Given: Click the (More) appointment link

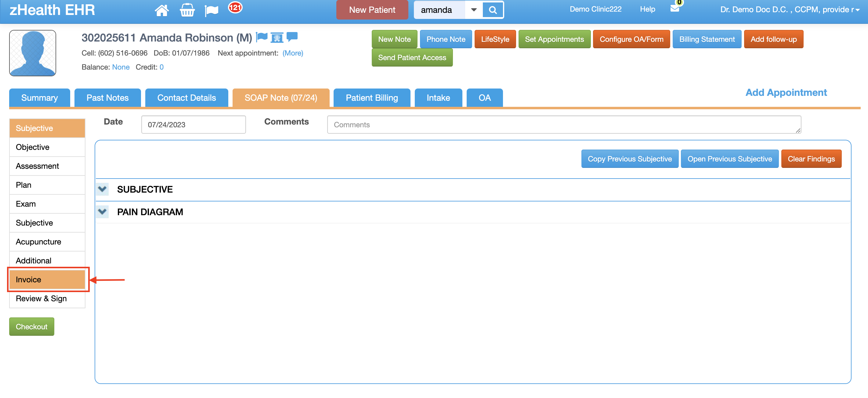Looking at the screenshot, I should [x=293, y=53].
